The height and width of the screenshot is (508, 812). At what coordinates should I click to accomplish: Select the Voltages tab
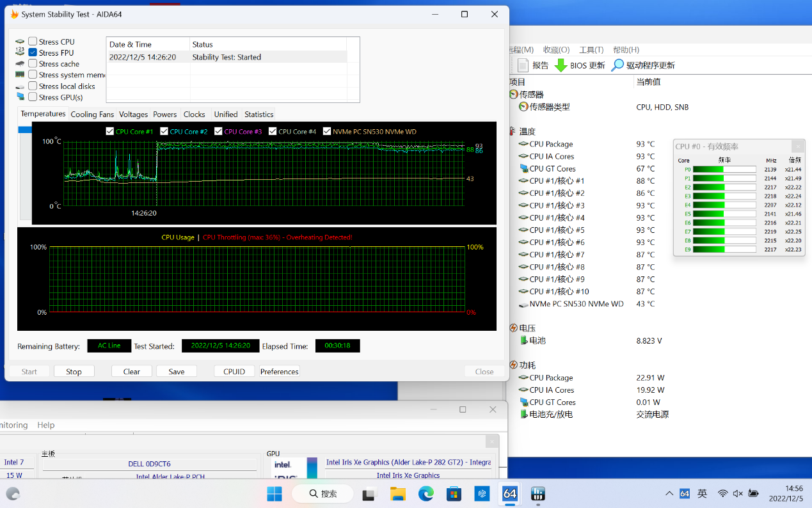(x=133, y=115)
